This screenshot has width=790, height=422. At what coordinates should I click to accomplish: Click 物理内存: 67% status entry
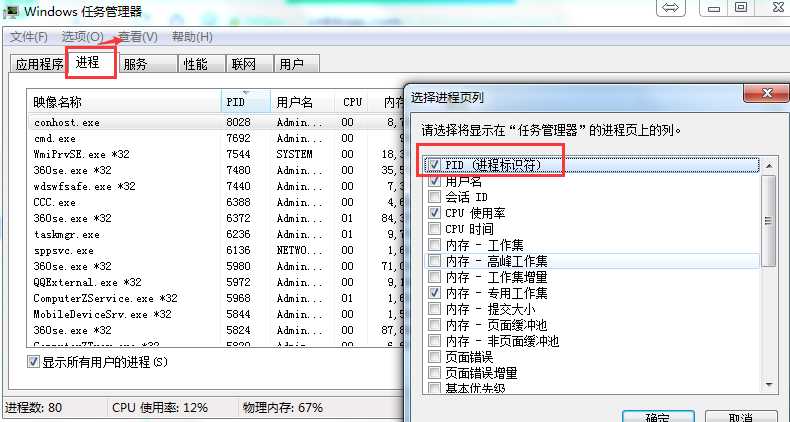(283, 407)
